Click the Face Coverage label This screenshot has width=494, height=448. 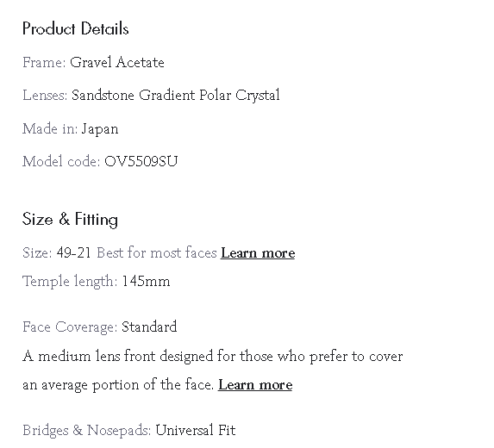(x=70, y=327)
